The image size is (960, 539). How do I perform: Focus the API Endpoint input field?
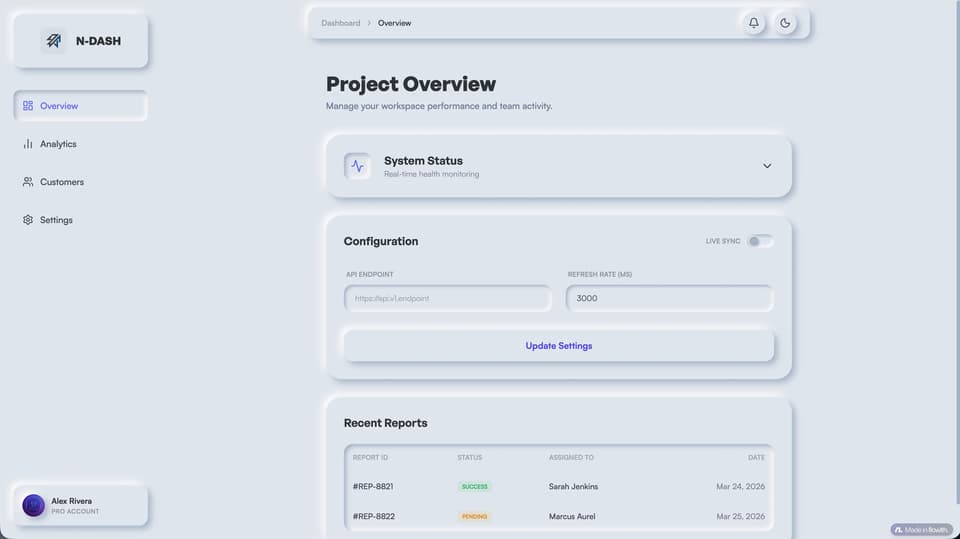pyautogui.click(x=448, y=298)
